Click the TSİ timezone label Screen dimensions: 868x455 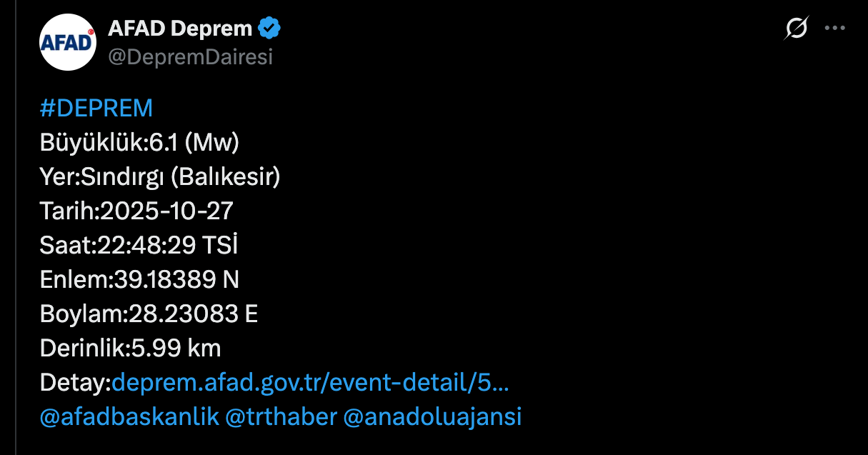click(220, 245)
